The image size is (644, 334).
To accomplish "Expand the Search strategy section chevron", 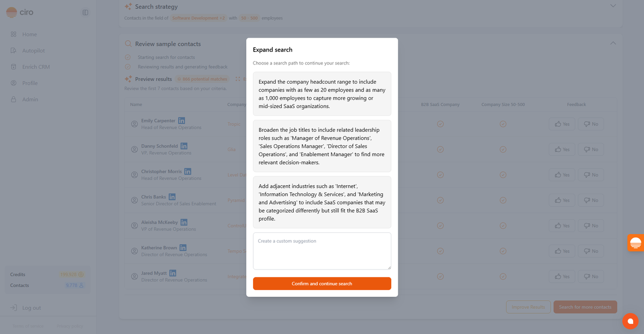I will click(613, 6).
